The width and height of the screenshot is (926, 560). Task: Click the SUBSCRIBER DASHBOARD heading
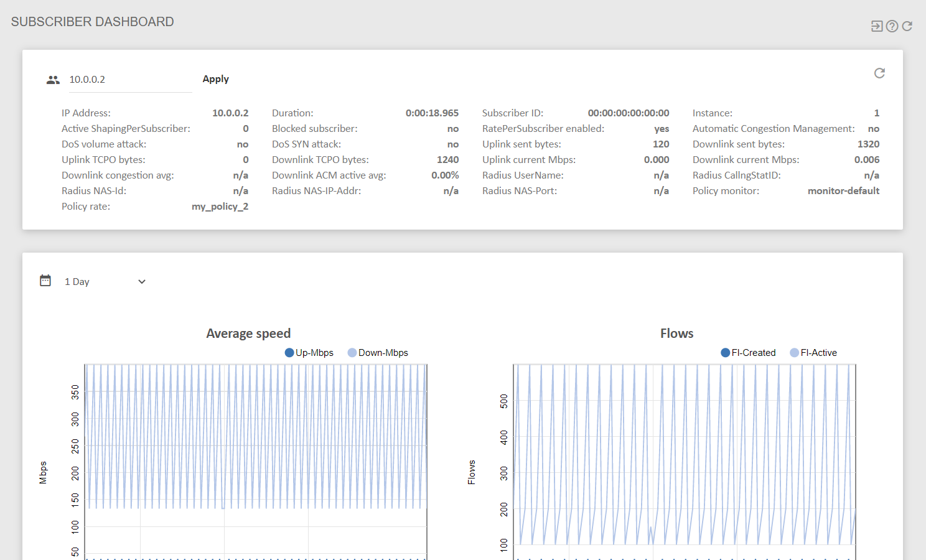[x=93, y=22]
